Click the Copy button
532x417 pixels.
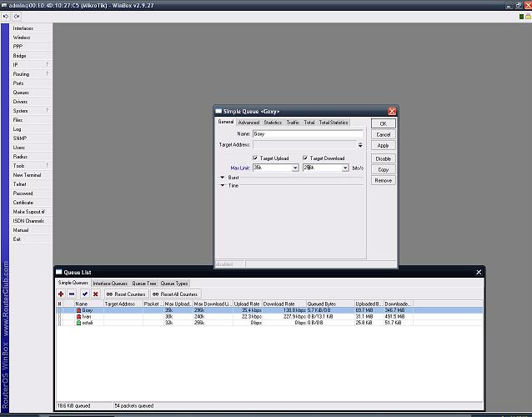point(383,169)
